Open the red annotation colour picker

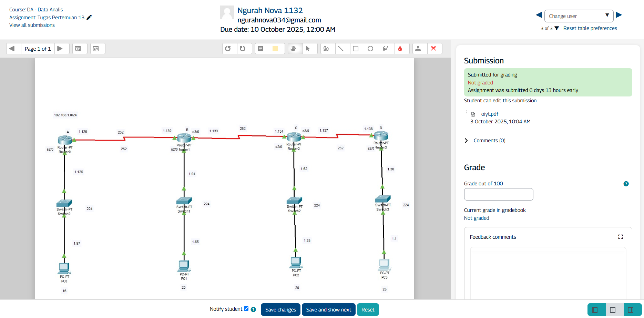pyautogui.click(x=400, y=49)
